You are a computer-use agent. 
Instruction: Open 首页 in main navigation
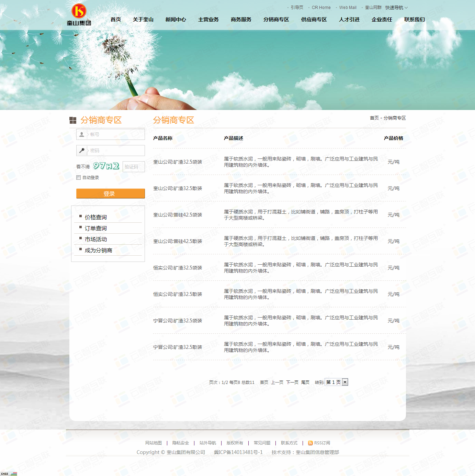(116, 20)
